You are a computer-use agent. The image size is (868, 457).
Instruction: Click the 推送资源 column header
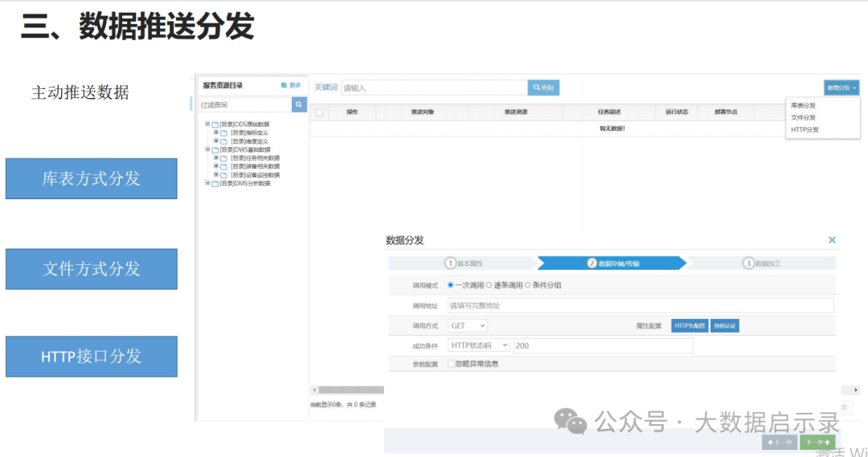pyautogui.click(x=516, y=112)
